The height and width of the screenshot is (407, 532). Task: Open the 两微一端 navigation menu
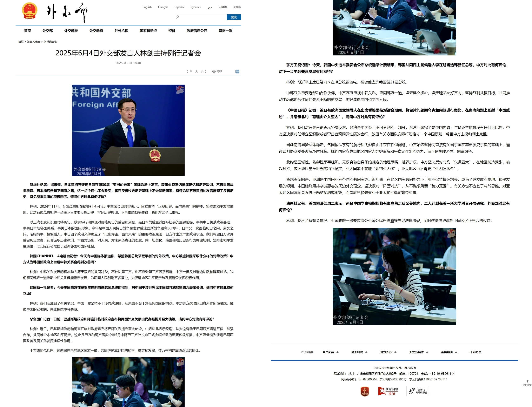[225, 31]
